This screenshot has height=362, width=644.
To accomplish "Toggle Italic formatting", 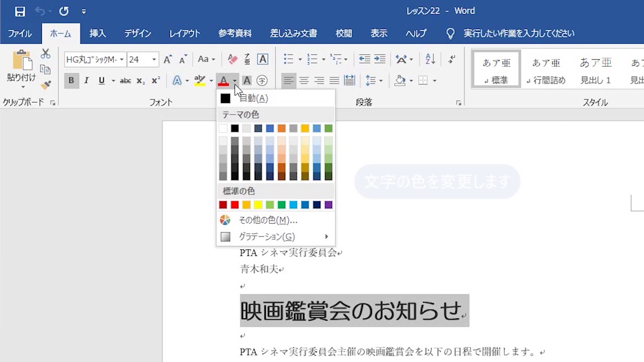I will [x=87, y=80].
